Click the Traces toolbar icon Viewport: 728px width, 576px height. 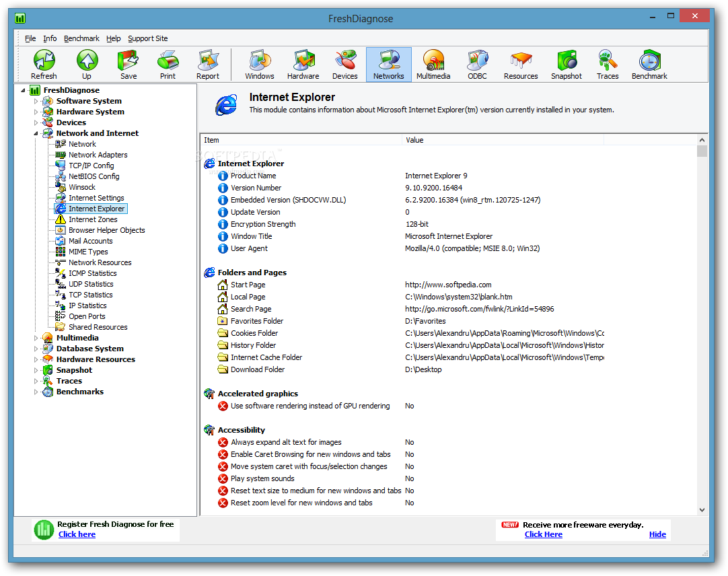[x=608, y=65]
